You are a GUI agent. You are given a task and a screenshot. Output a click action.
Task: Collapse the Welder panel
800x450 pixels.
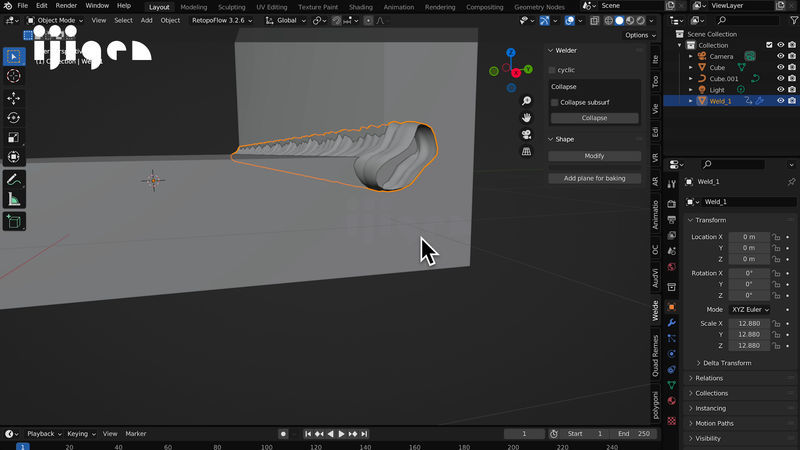[x=565, y=51]
